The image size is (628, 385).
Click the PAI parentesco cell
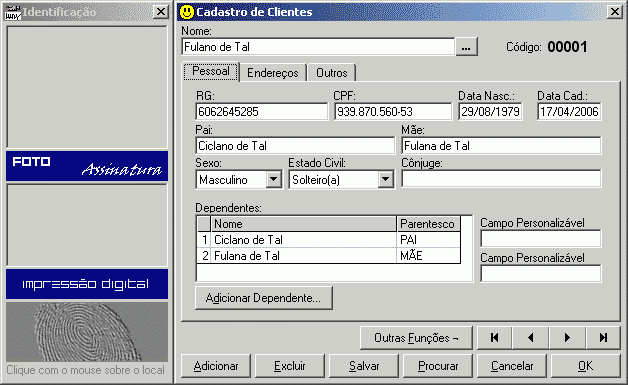click(x=429, y=240)
